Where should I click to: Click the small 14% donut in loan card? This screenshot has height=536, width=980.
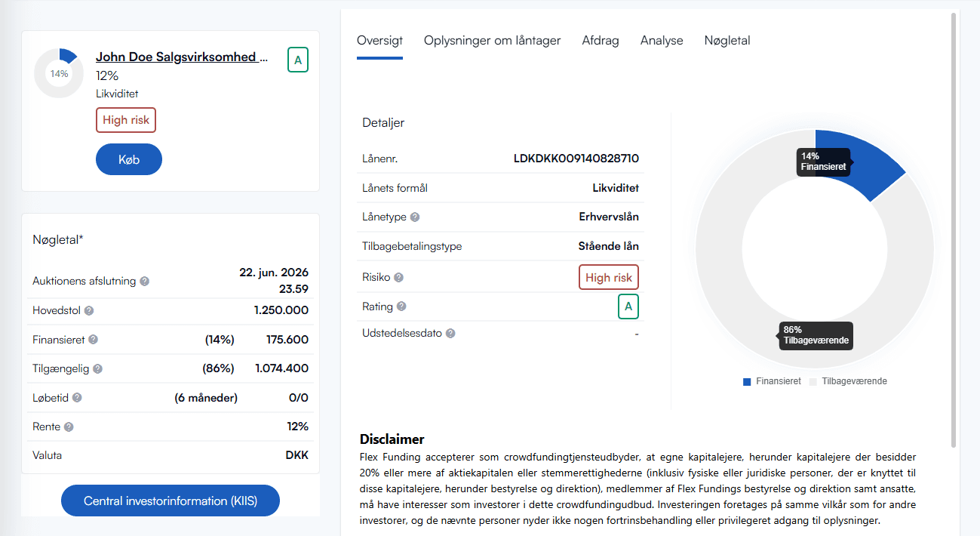59,73
